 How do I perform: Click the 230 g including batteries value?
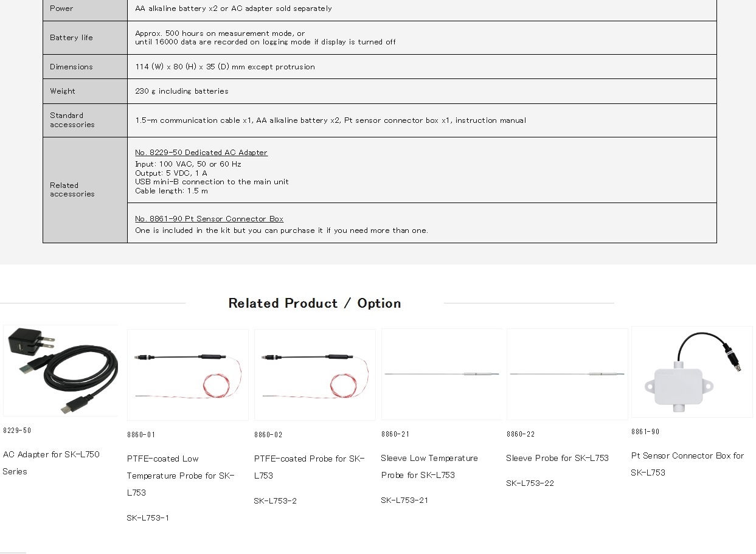click(x=182, y=91)
